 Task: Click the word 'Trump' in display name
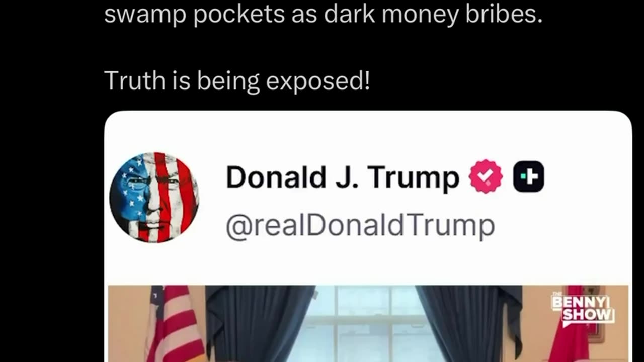pos(413,177)
